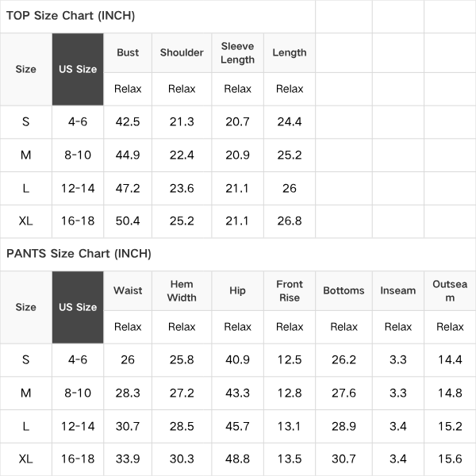476x476 pixels.
Task: Select the Bottoms column header
Action: tap(344, 290)
